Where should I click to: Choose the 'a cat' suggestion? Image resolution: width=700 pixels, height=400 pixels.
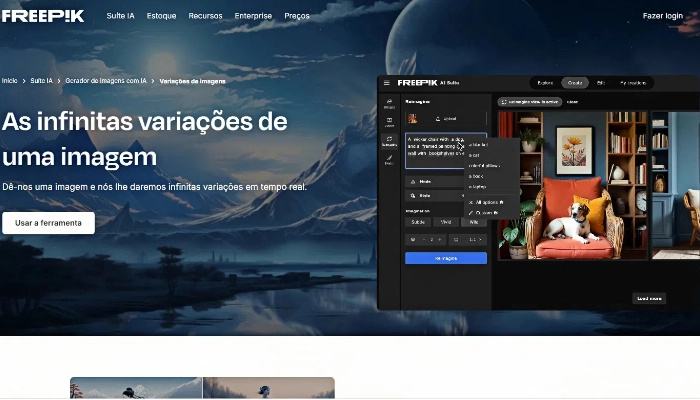pyautogui.click(x=474, y=155)
